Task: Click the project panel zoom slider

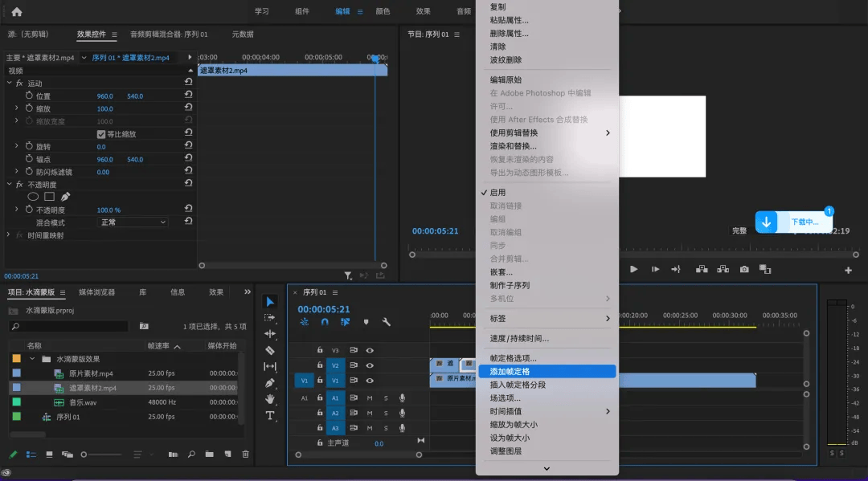Action: (102, 455)
